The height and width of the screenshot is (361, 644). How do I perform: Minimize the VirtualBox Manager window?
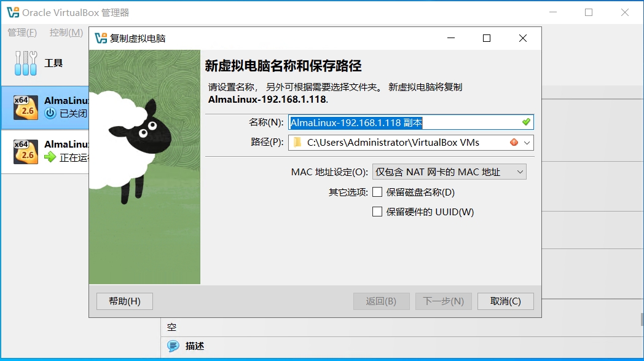pyautogui.click(x=553, y=12)
